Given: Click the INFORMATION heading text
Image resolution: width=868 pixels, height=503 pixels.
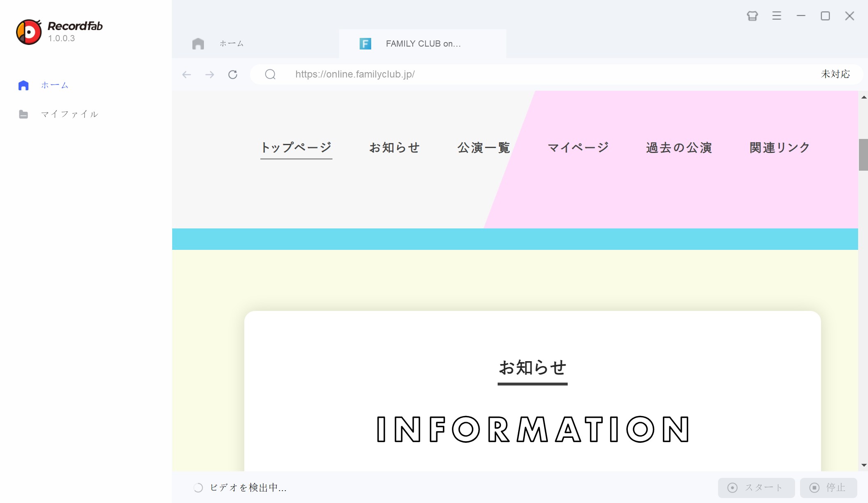Looking at the screenshot, I should click(533, 429).
